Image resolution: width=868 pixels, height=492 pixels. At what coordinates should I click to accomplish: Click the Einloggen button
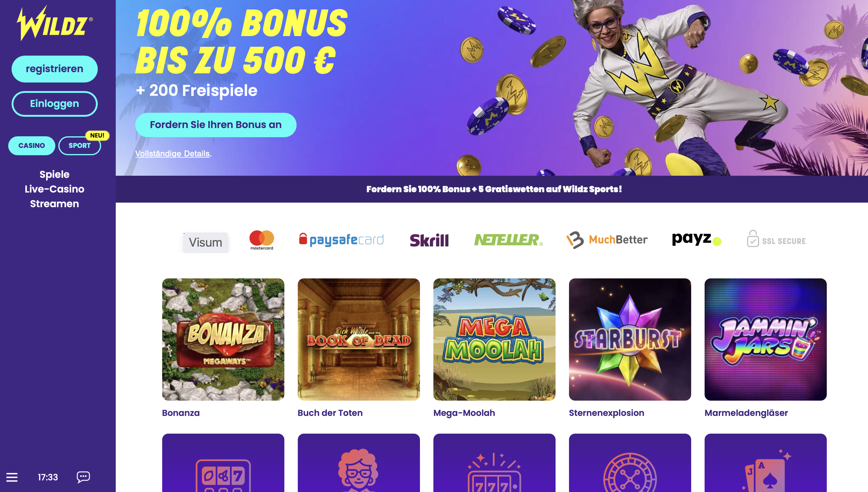55,104
